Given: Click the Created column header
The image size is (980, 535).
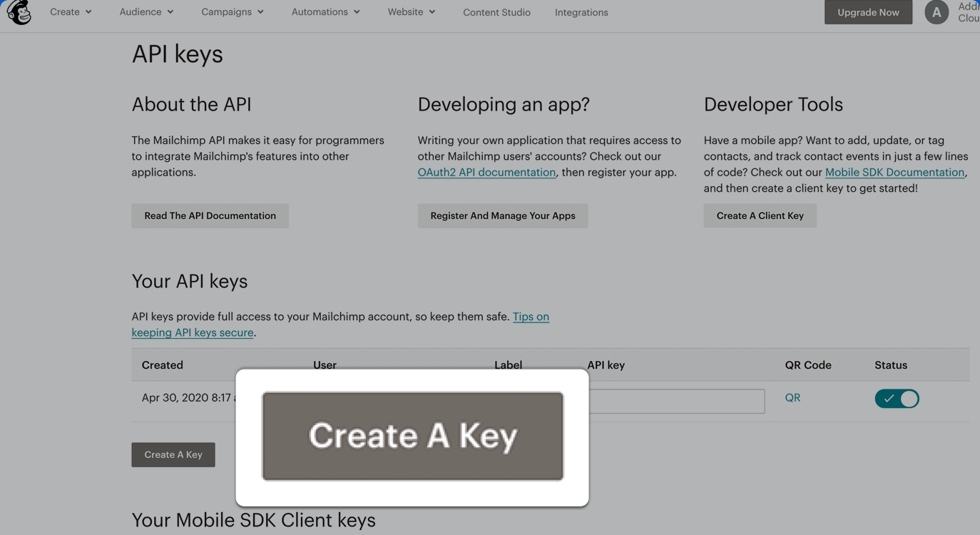Looking at the screenshot, I should tap(163, 365).
